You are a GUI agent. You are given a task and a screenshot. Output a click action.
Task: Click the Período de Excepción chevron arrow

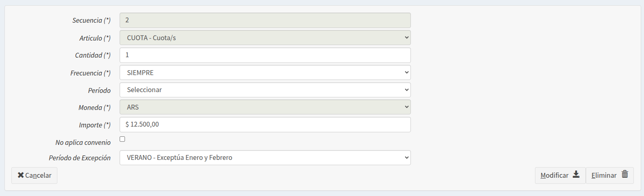tap(406, 158)
